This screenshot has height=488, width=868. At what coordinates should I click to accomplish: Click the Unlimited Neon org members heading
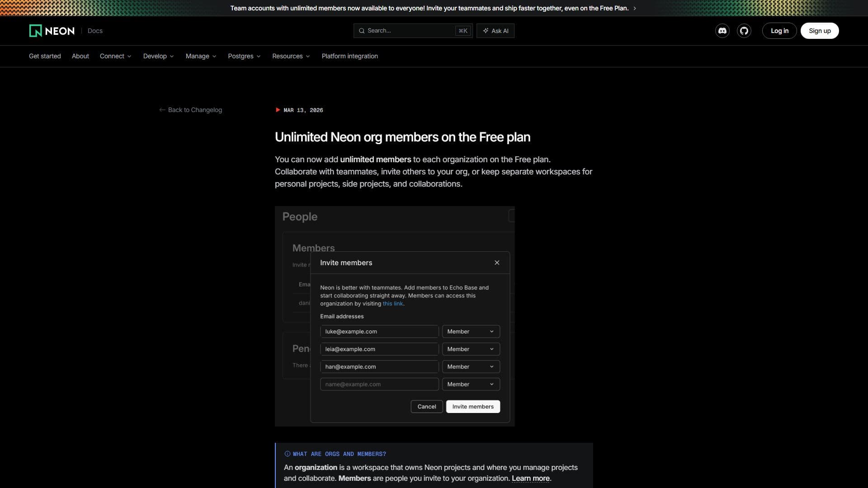pos(402,137)
